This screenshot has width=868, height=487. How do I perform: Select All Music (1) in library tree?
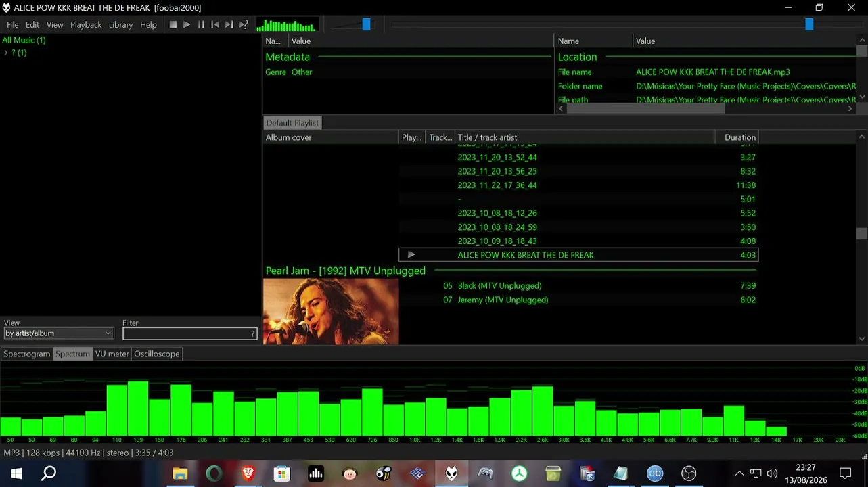tap(24, 40)
